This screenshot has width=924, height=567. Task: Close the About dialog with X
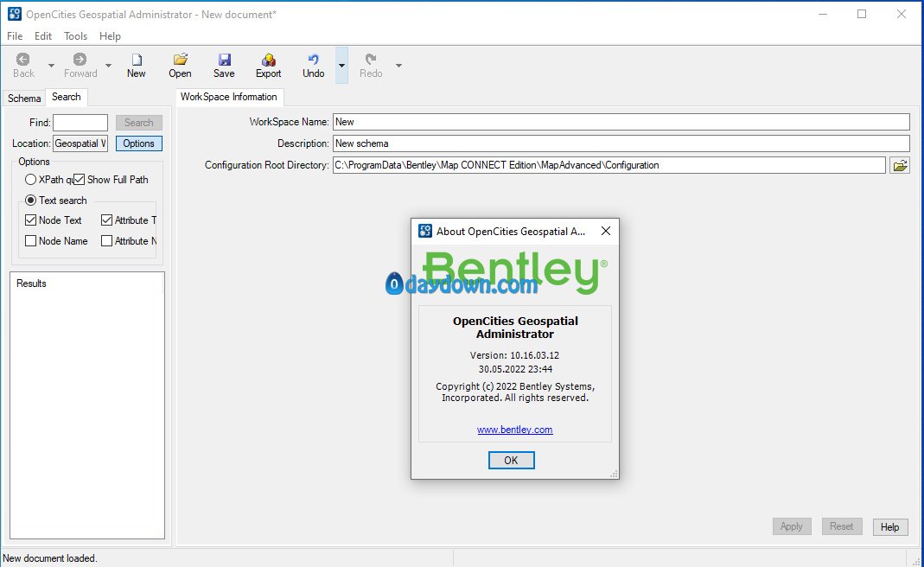tap(606, 231)
